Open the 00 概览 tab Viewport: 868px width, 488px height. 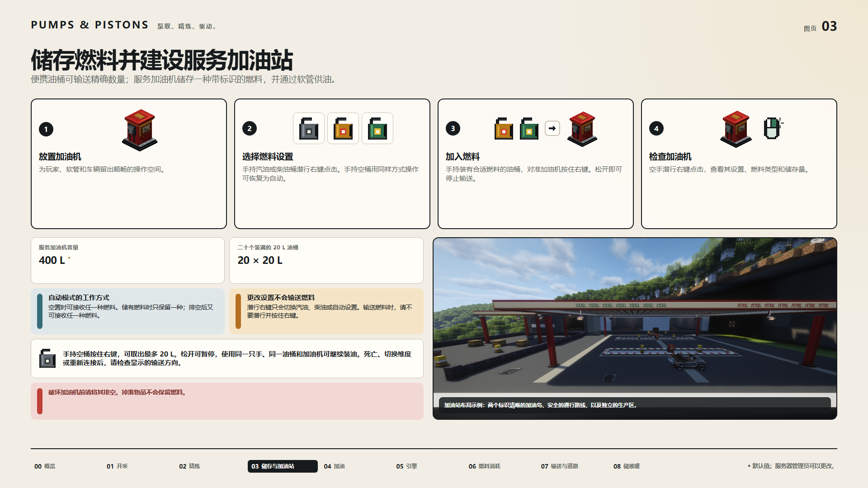coord(45,466)
